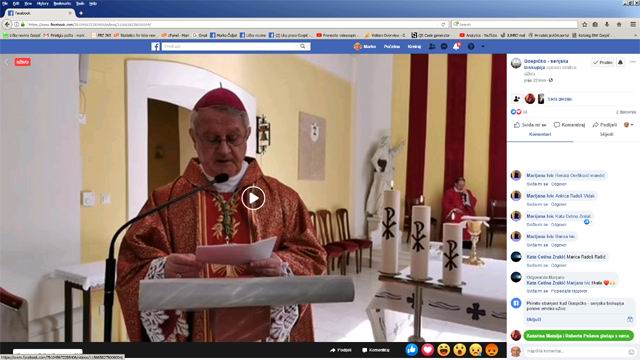This screenshot has width=640, height=360.
Task: Open Početna home link in Facebook header
Action: tap(392, 47)
